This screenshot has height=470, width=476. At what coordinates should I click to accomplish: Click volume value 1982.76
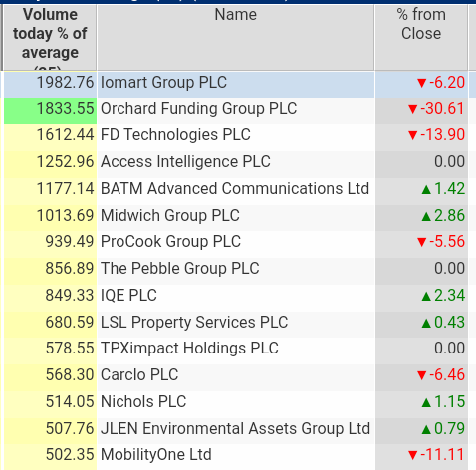[65, 82]
